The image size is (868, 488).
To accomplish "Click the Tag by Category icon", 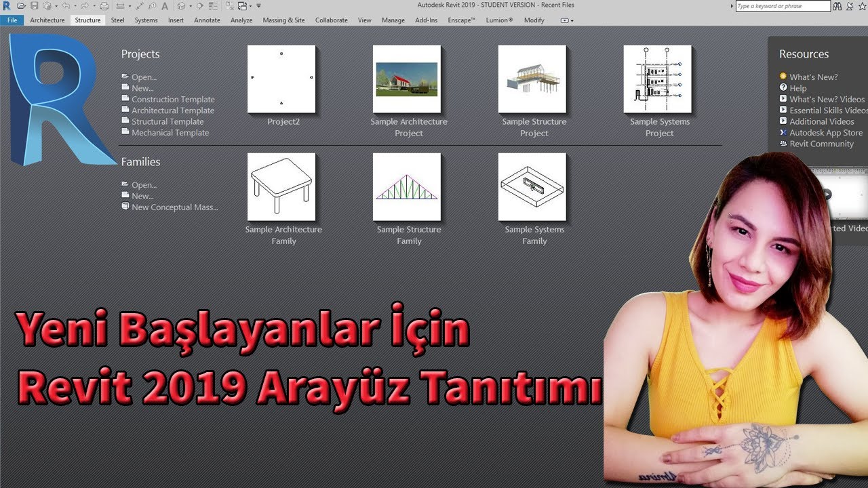I will (152, 5).
